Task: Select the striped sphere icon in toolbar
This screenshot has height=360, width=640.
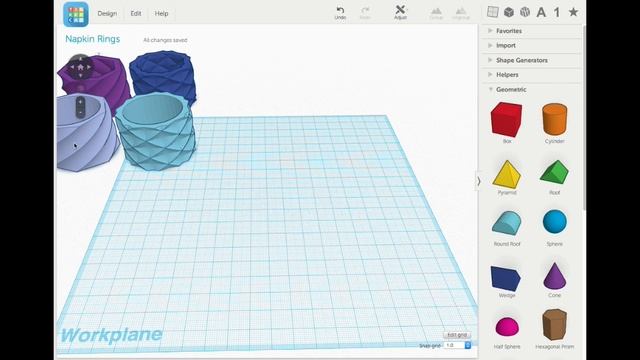Action: 524,12
